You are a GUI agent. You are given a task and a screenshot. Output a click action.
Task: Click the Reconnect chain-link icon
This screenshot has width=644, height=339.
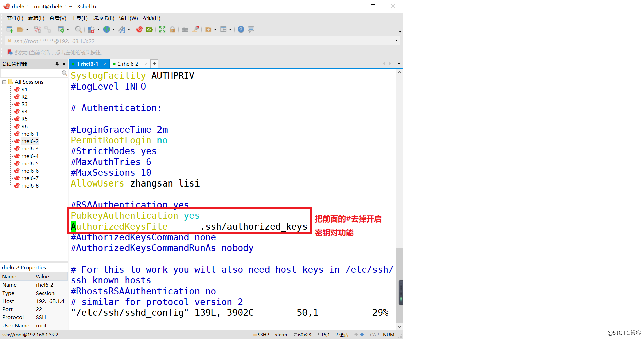(x=48, y=29)
